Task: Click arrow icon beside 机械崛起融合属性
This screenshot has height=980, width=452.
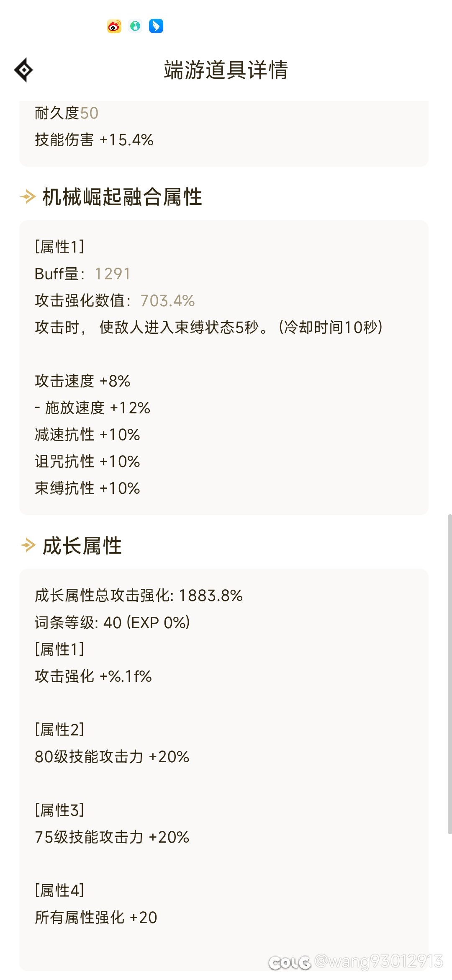Action: click(28, 196)
